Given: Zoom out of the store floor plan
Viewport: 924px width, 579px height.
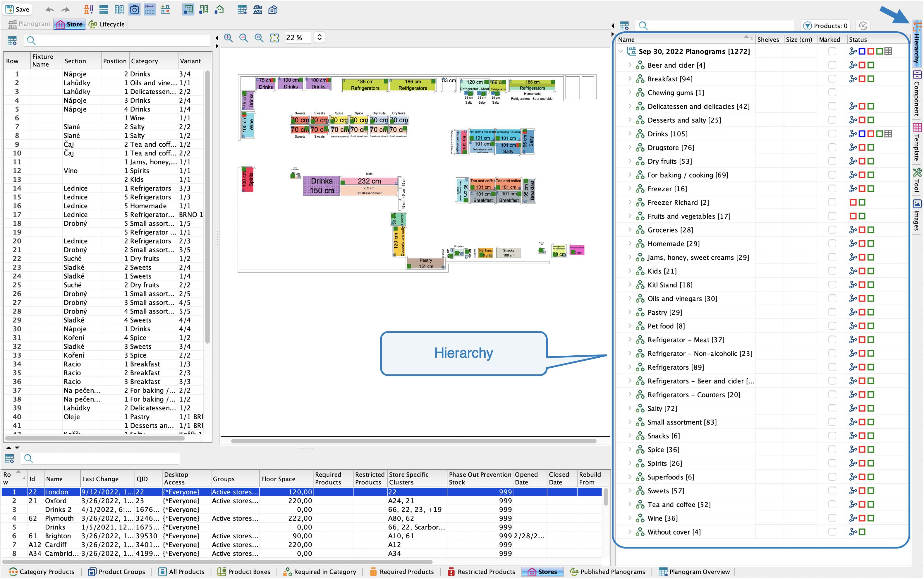Looking at the screenshot, I should [x=243, y=37].
